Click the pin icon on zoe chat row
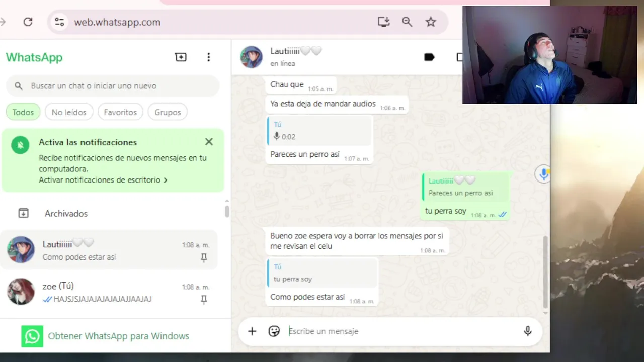This screenshot has height=362, width=644. (x=204, y=299)
